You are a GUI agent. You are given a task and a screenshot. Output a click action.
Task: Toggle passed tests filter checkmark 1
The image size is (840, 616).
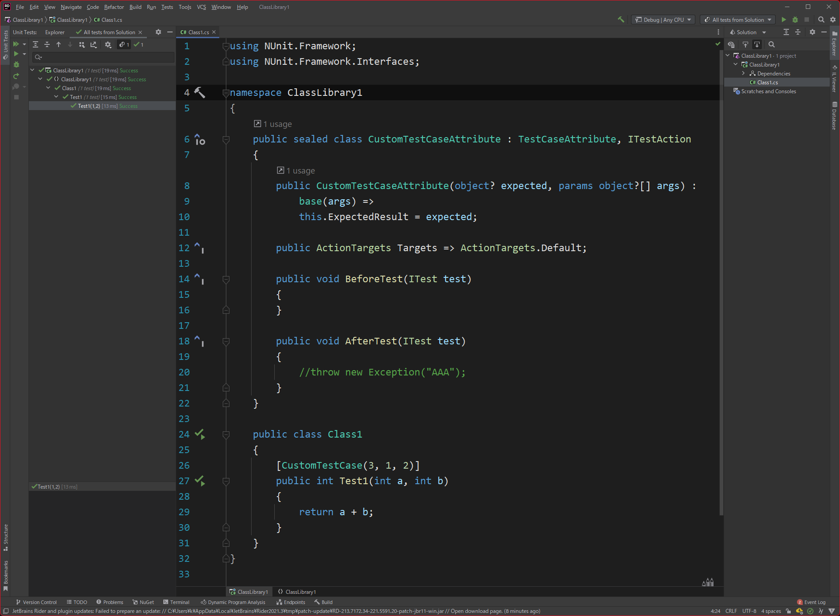[138, 44]
